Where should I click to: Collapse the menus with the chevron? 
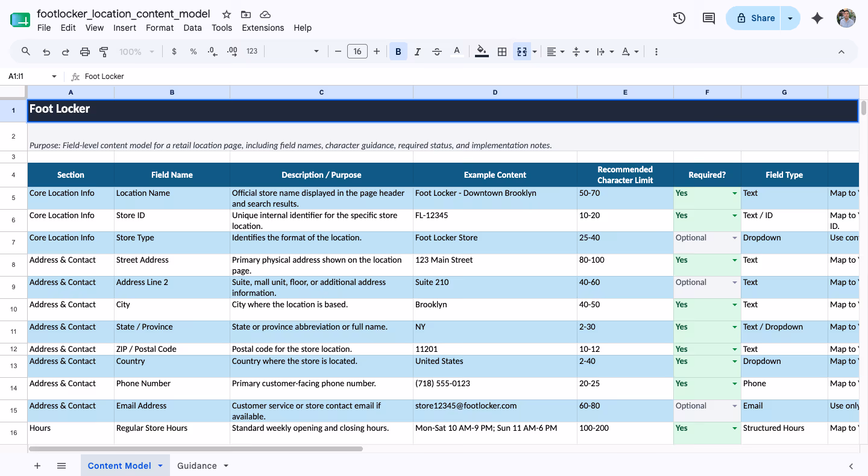coord(841,52)
